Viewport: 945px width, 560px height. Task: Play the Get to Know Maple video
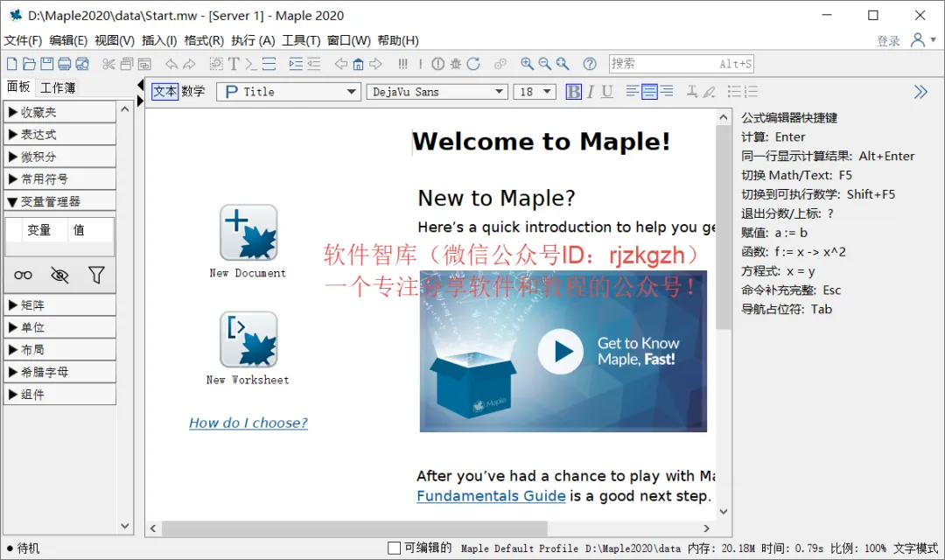tap(561, 352)
